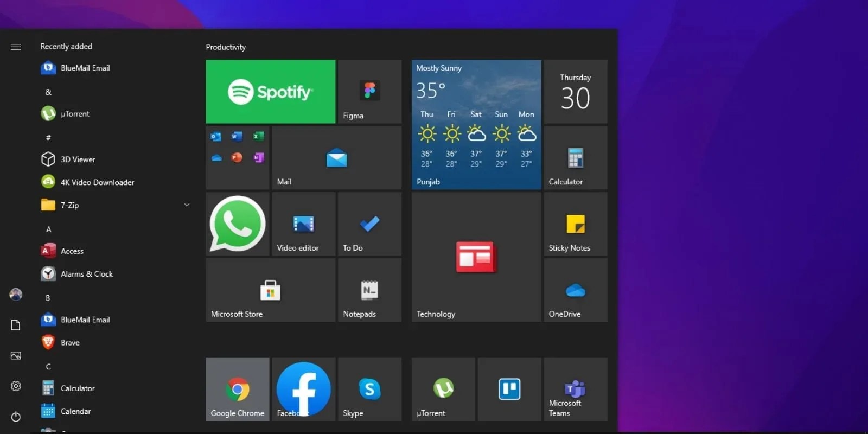Open the Spotify tile
868x434 pixels.
tap(270, 92)
